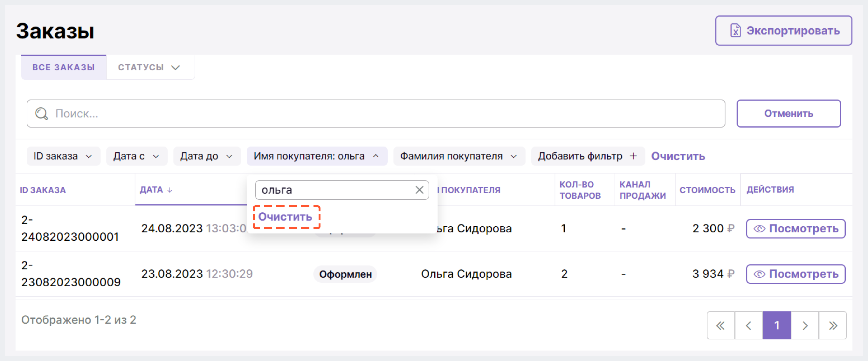Go to the previous page arrow

coord(749,326)
